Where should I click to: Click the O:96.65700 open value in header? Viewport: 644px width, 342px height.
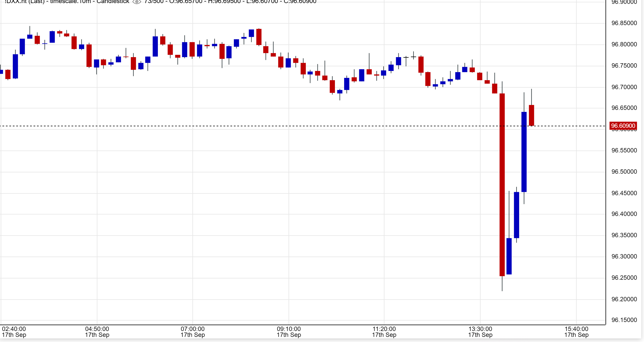(x=185, y=2)
